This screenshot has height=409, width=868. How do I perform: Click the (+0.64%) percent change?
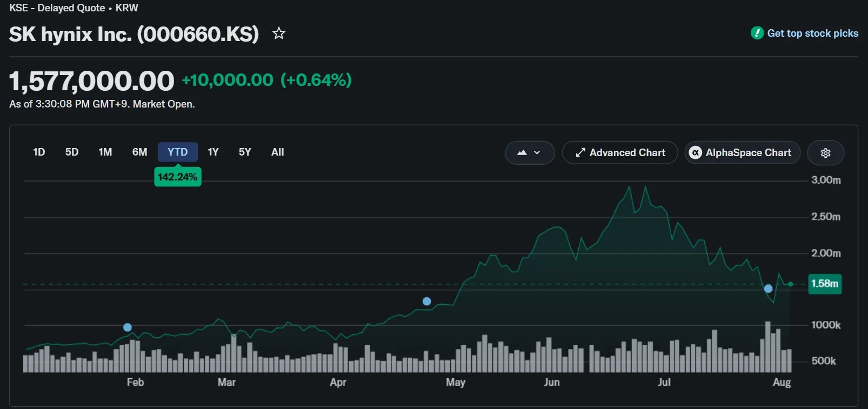(316, 80)
